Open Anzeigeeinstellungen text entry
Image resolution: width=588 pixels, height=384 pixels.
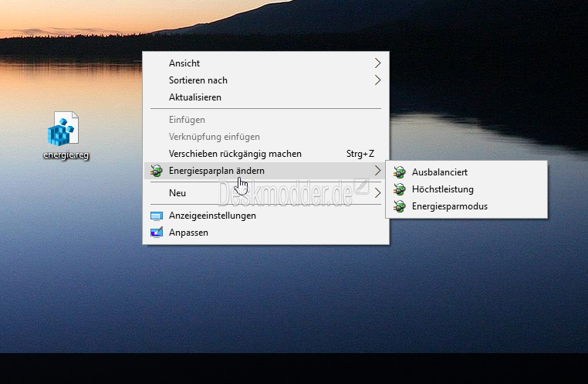point(212,216)
